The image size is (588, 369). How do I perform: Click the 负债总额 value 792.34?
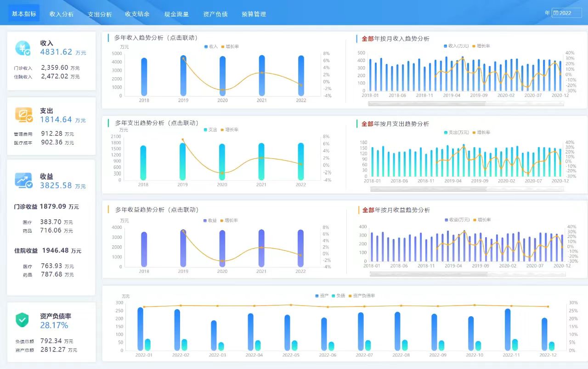(x=51, y=341)
